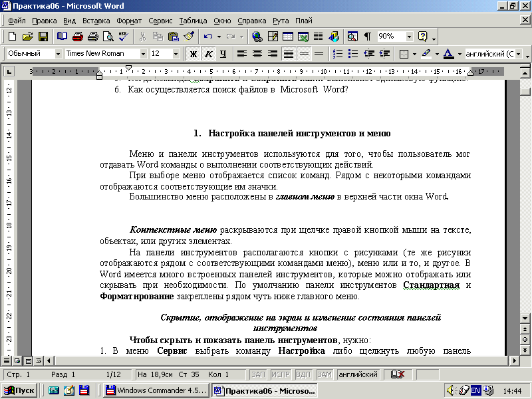
Task: Open a file with the folder icon
Action: tap(27, 37)
